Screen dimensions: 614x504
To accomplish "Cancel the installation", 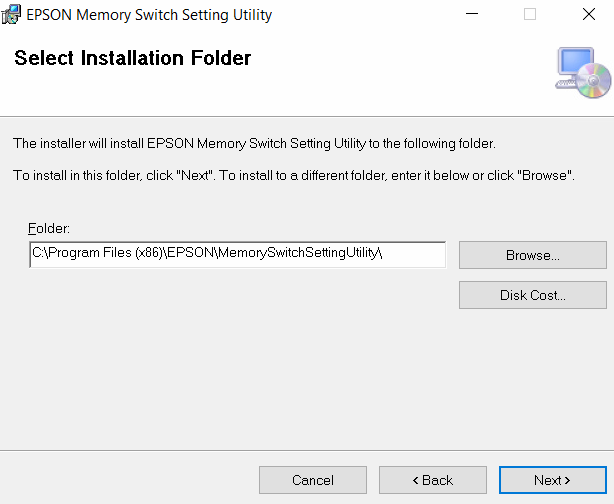I will coord(312,480).
